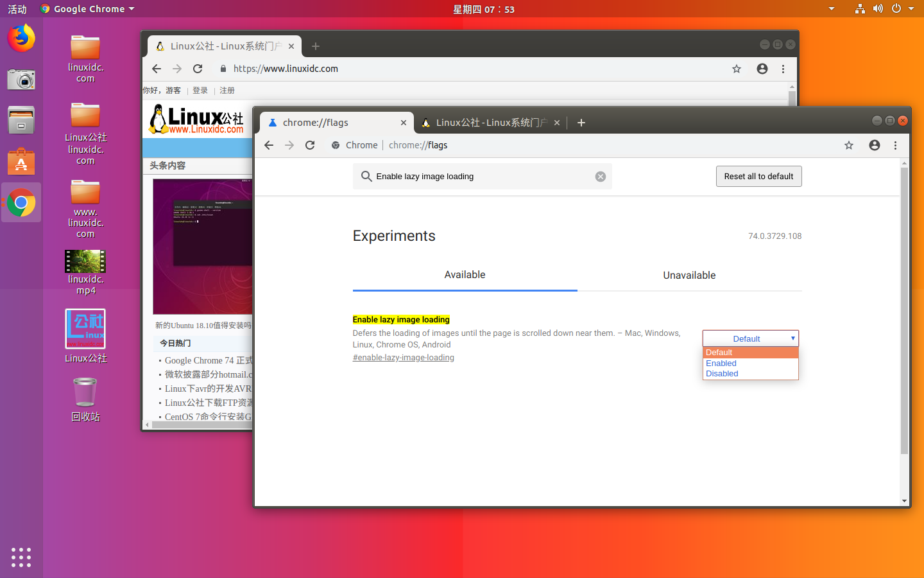Open the clock and calendar in top bar
Image resolution: width=924 pixels, height=578 pixels.
pos(484,9)
